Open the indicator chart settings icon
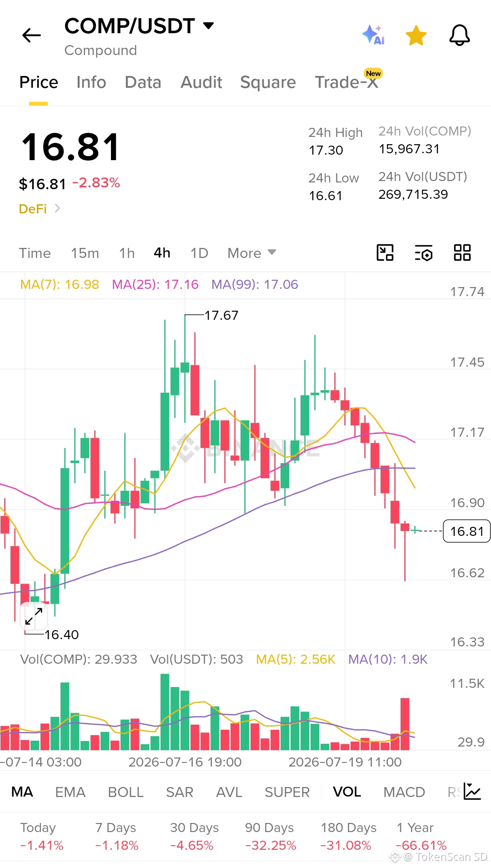 coord(472,792)
